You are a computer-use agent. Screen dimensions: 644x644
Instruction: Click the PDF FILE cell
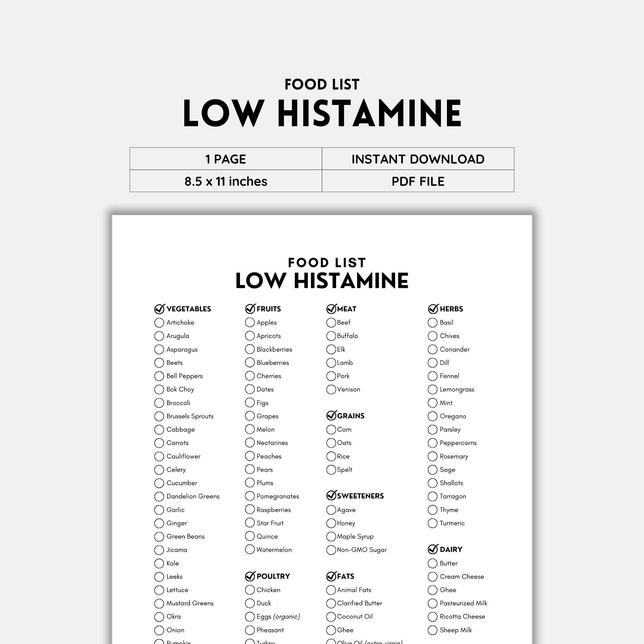pyautogui.click(x=418, y=181)
